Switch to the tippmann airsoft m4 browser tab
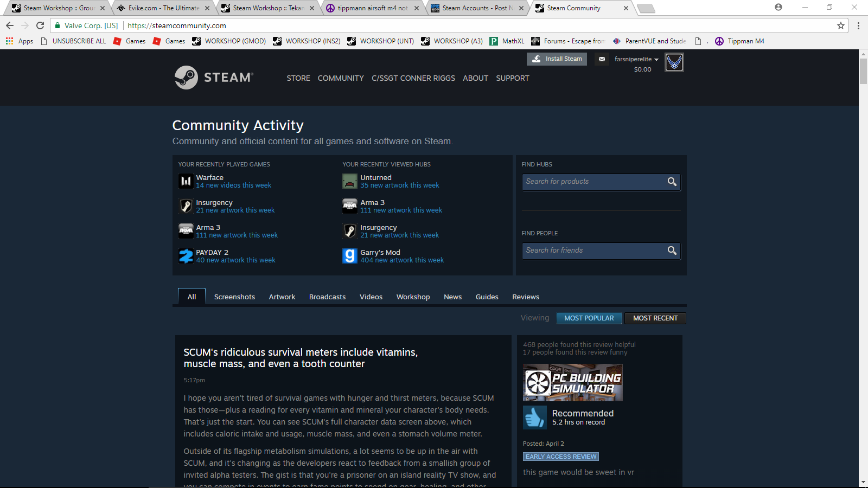Screen dimensions: 868x488 (373, 8)
